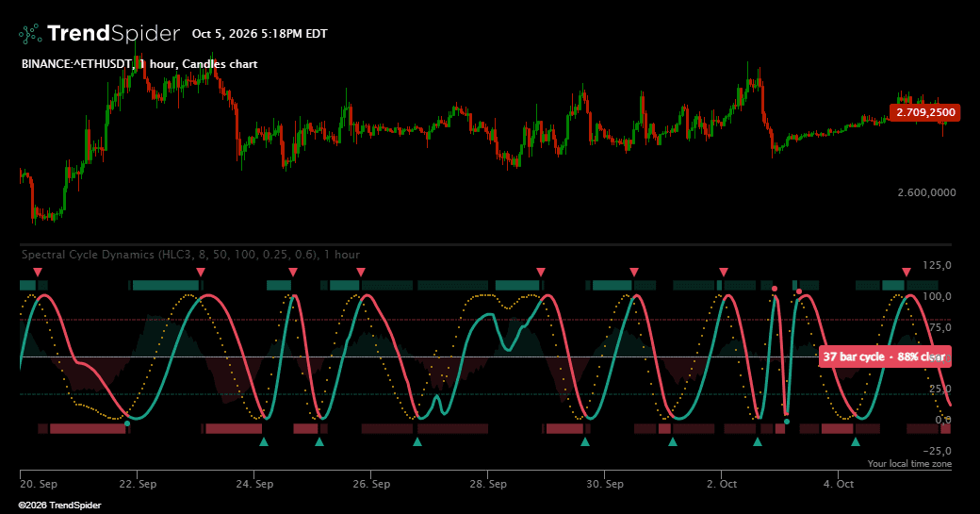Click the green up-triangle just after 4. Oct
The height and width of the screenshot is (514, 980).
point(856,442)
